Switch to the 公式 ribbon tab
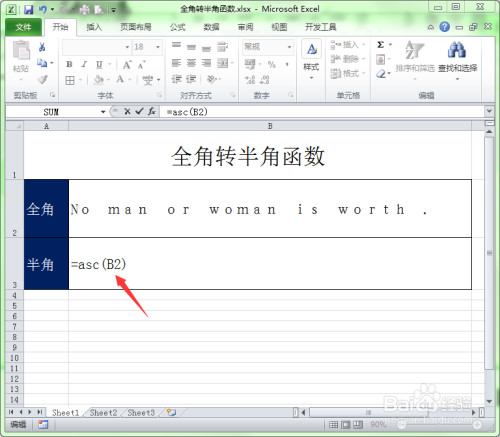The image size is (500, 437). (x=177, y=27)
